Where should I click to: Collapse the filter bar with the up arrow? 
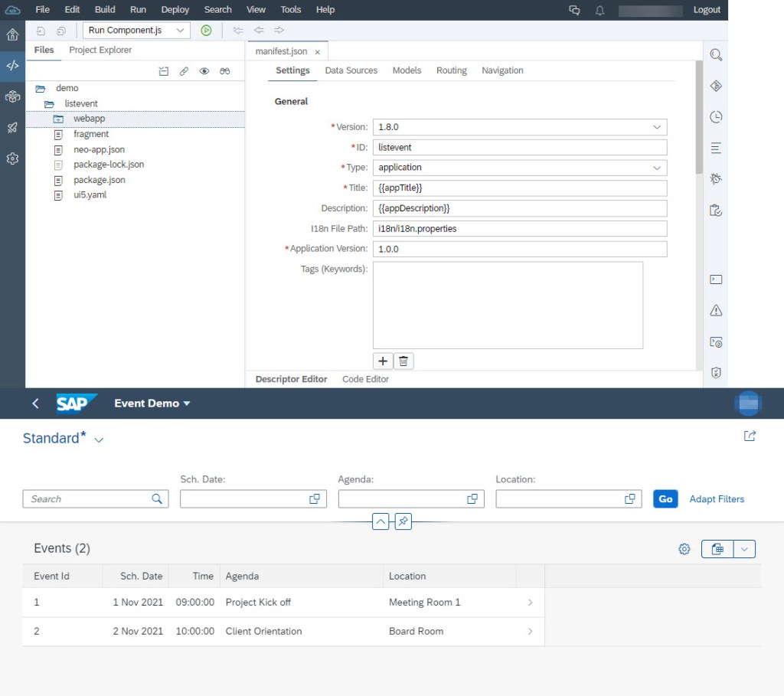[381, 521]
